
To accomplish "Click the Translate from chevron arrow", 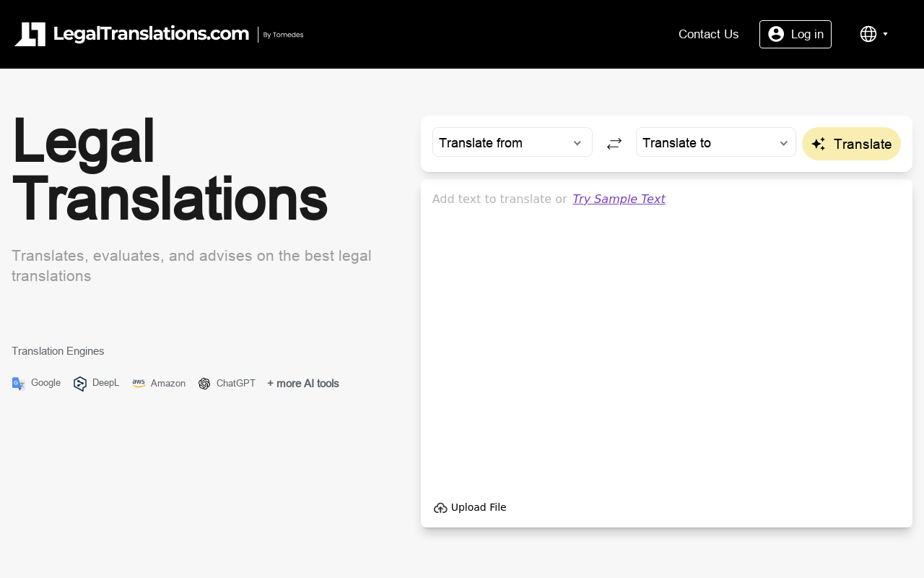I will click(x=577, y=143).
